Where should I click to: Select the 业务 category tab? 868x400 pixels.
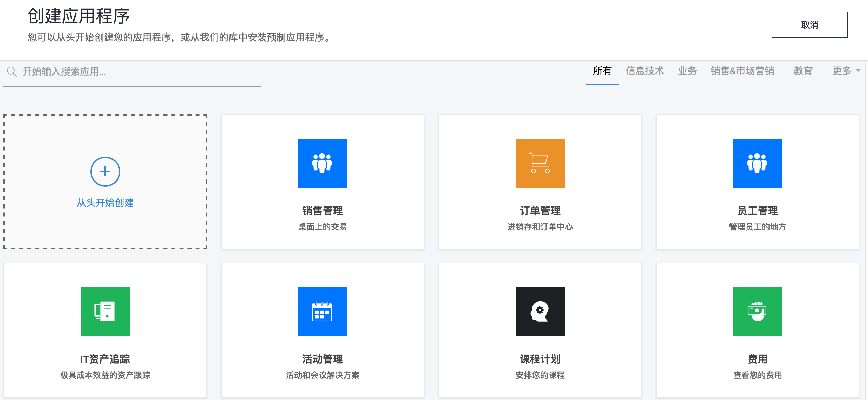click(687, 71)
